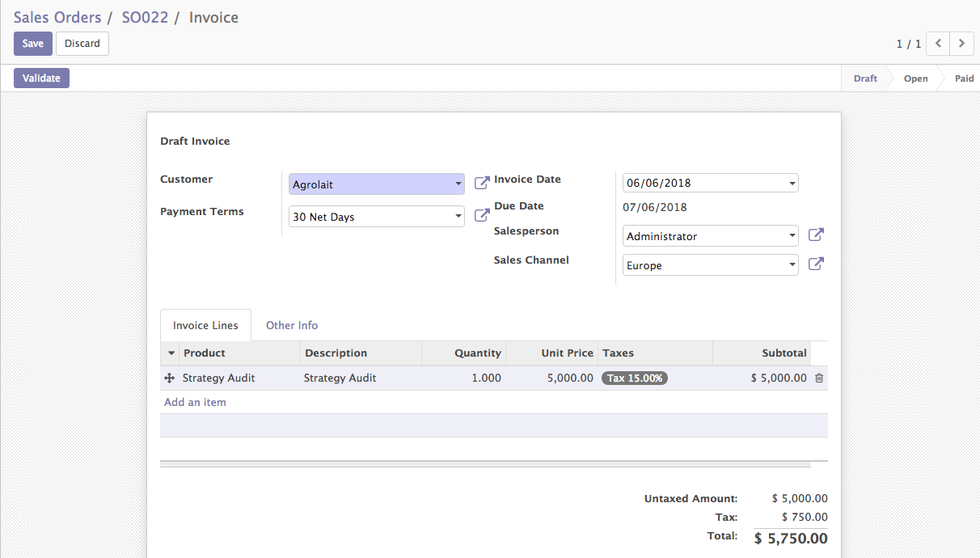Validate the invoice
Screen dimensions: 980x558
tap(41, 78)
